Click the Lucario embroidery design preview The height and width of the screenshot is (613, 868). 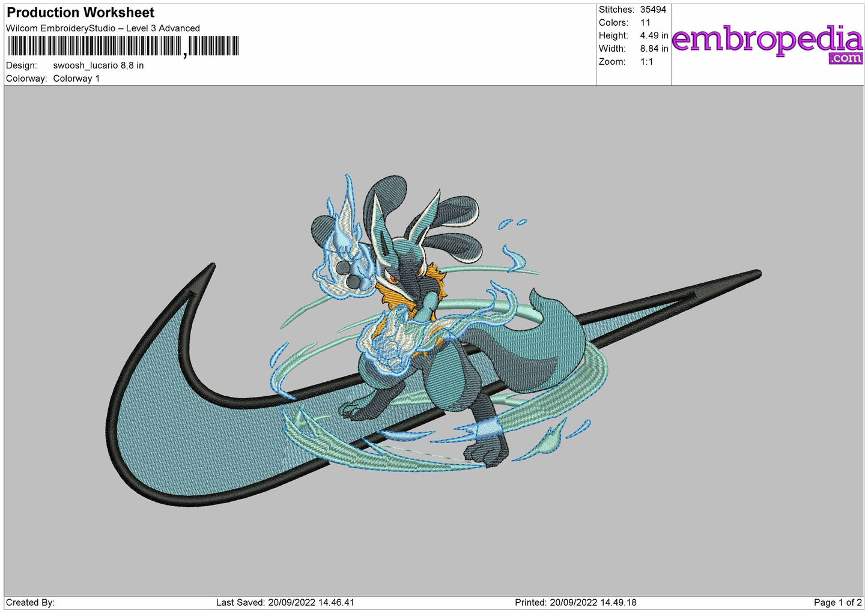pyautogui.click(x=435, y=341)
